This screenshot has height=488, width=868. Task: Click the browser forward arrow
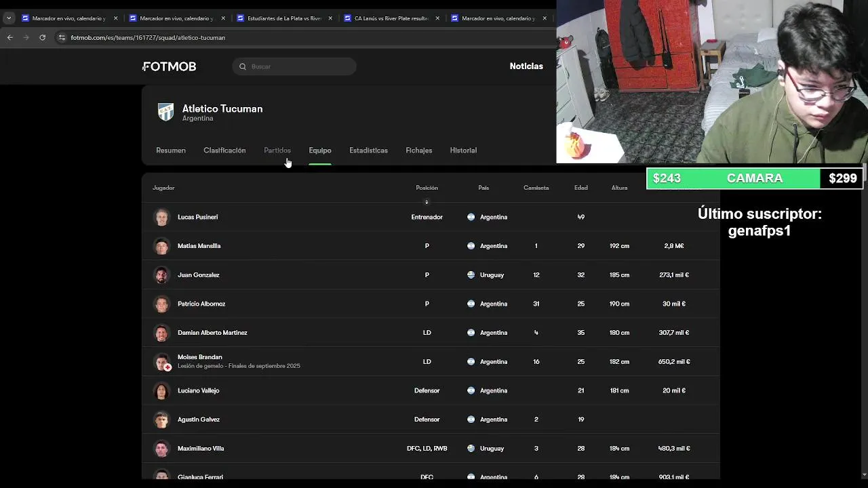coord(26,37)
